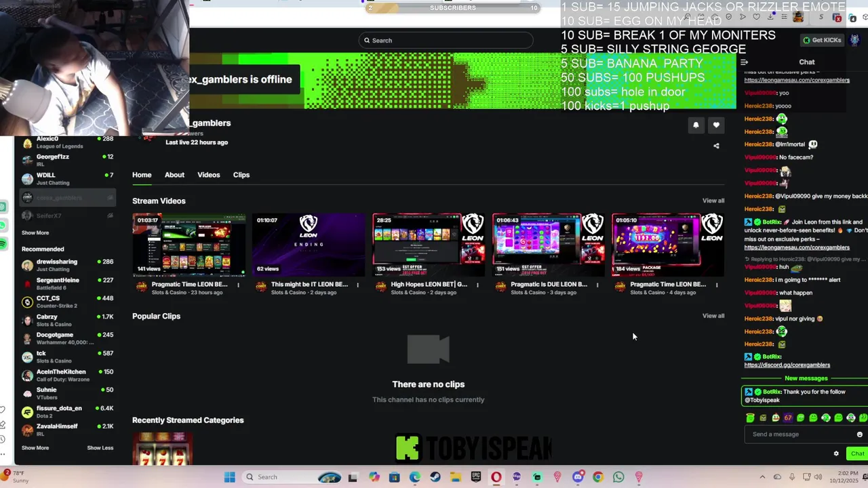
Task: Open Georgef1zz channel in sidebar
Action: [x=68, y=160]
